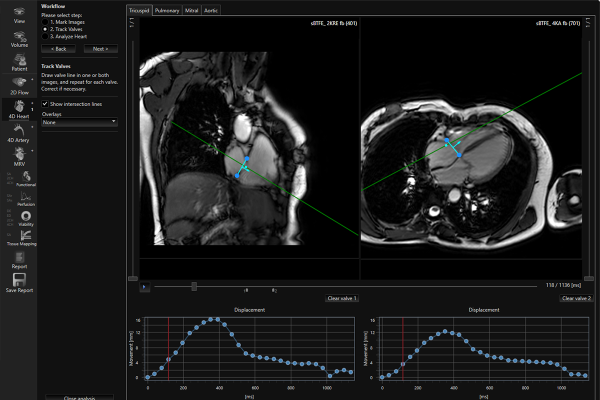Select step 3 Analyze Heart radio button
The image size is (600, 400).
pyautogui.click(x=45, y=36)
